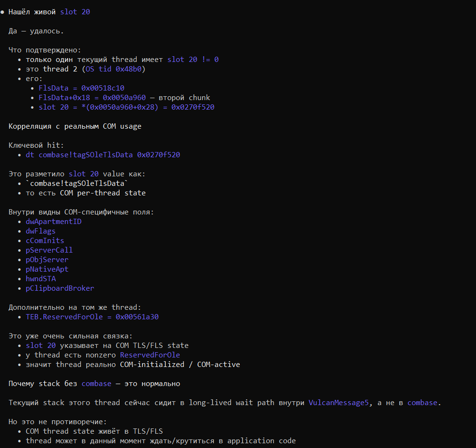This screenshot has width=476, height=448.
Task: Click "slot 20" in the top heading
Action: pyautogui.click(x=75, y=12)
